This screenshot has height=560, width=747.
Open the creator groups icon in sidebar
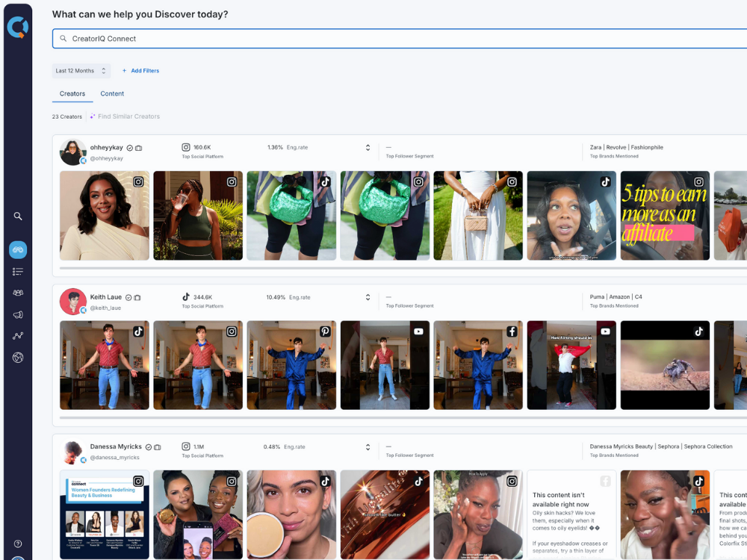[x=17, y=292]
